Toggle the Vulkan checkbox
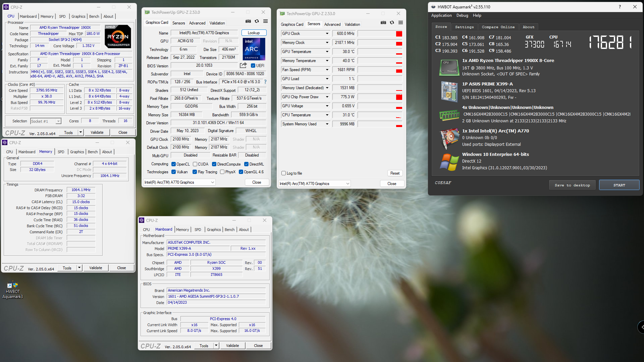Image resolution: width=644 pixels, height=362 pixels. point(174,172)
